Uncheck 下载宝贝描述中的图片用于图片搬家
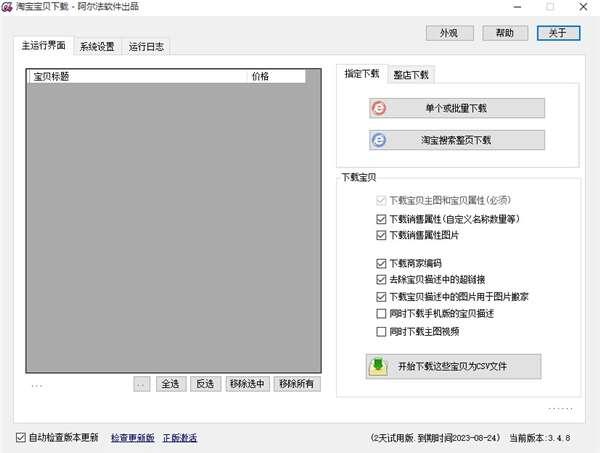The height and width of the screenshot is (453, 600). pos(381,297)
